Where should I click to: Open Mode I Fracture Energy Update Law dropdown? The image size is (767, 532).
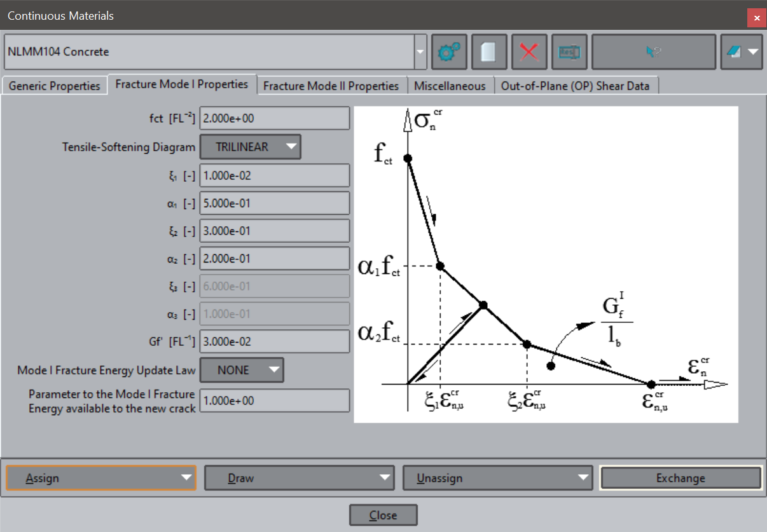coord(242,370)
